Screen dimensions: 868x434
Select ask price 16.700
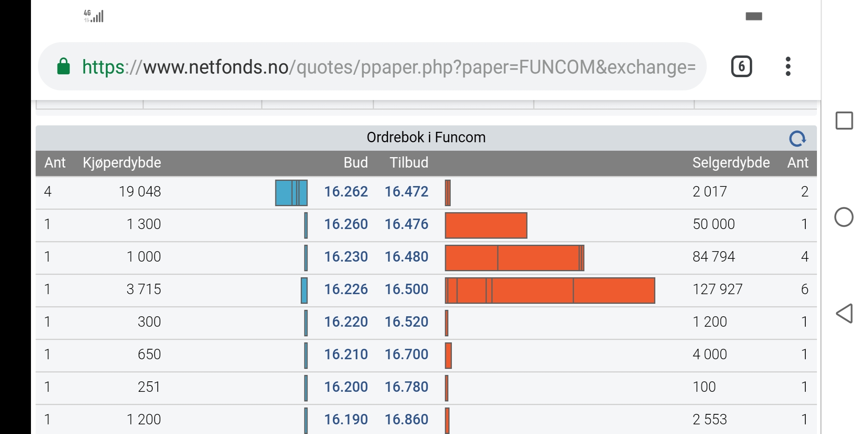406,354
